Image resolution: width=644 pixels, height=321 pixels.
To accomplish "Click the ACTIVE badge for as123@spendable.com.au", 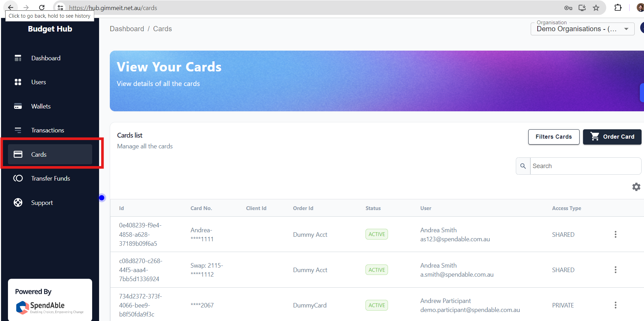I will [377, 234].
